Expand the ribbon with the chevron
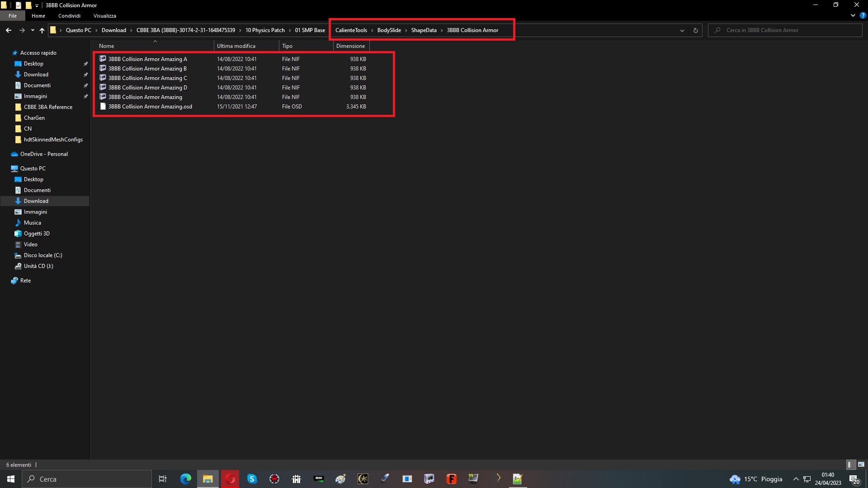This screenshot has width=868, height=488. 853,15
